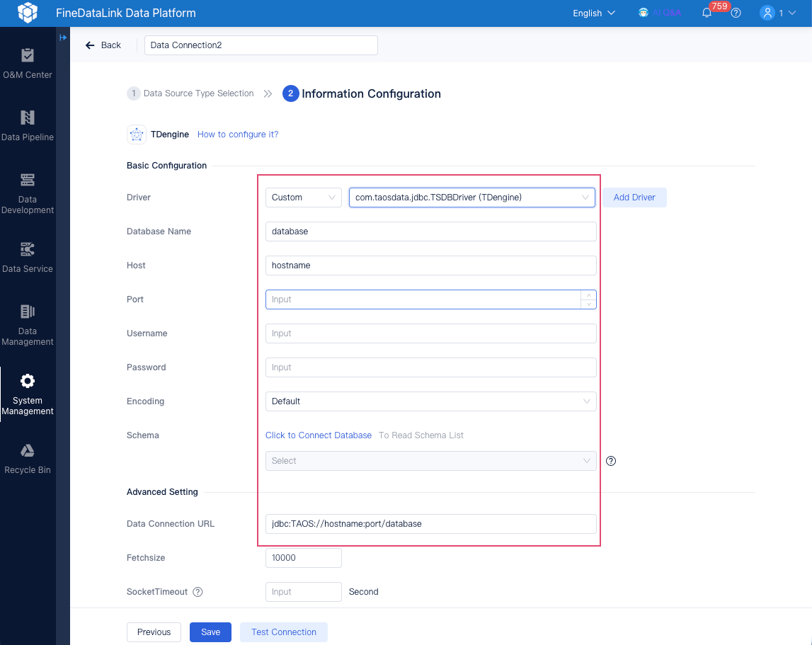Screen dimensions: 812x645
Task: Edit the Data Connection2 name field
Action: tap(261, 45)
